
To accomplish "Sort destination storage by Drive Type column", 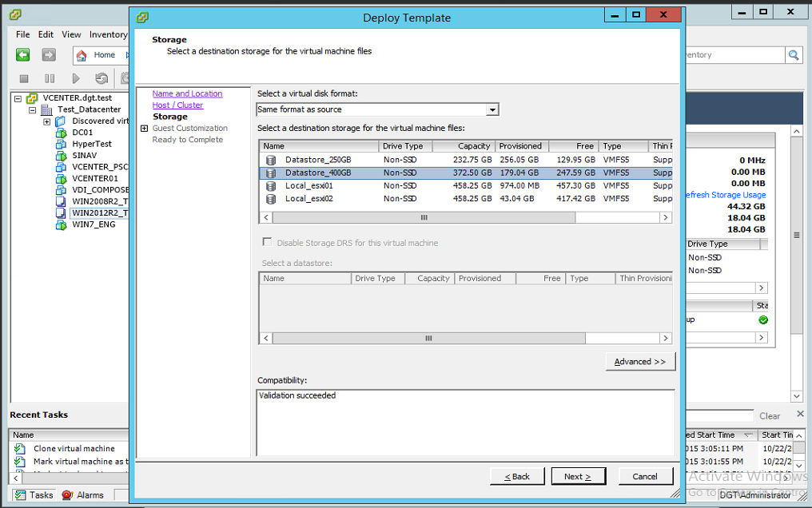I will pyautogui.click(x=405, y=146).
